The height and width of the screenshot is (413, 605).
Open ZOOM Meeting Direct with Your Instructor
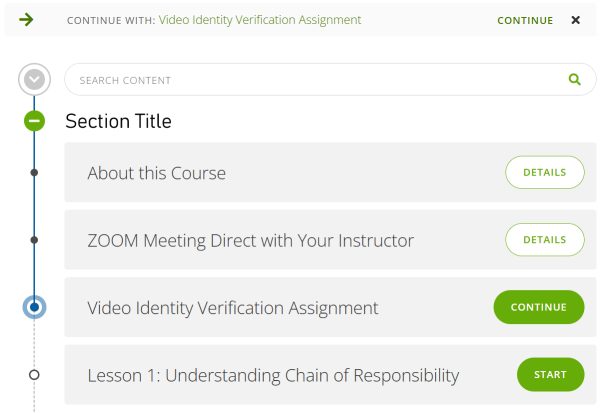(x=250, y=240)
